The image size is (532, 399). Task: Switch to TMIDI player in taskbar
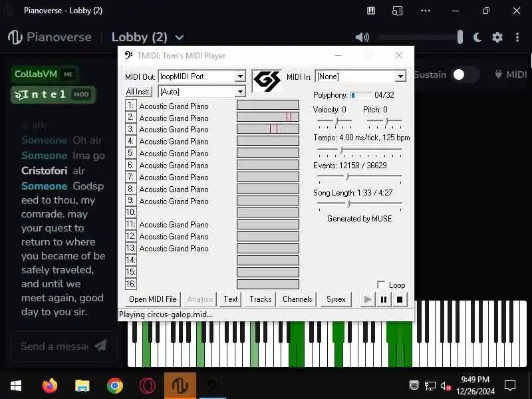click(x=213, y=386)
